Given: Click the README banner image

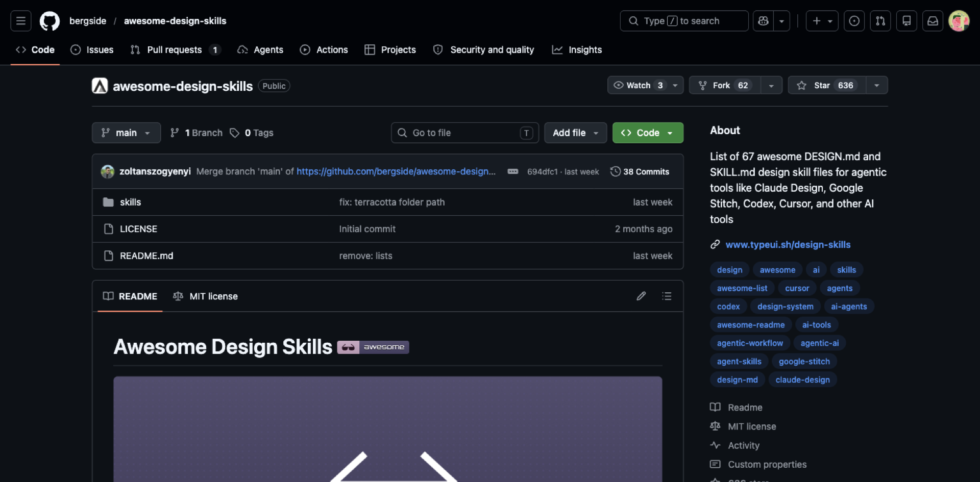Looking at the screenshot, I should tap(387, 429).
